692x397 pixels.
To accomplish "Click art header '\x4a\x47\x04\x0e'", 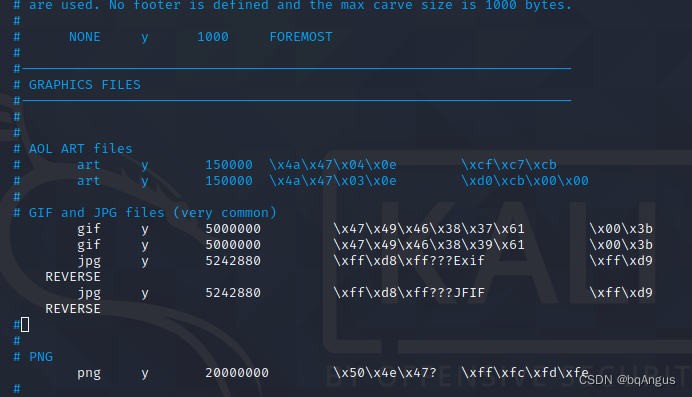I will coord(333,165).
